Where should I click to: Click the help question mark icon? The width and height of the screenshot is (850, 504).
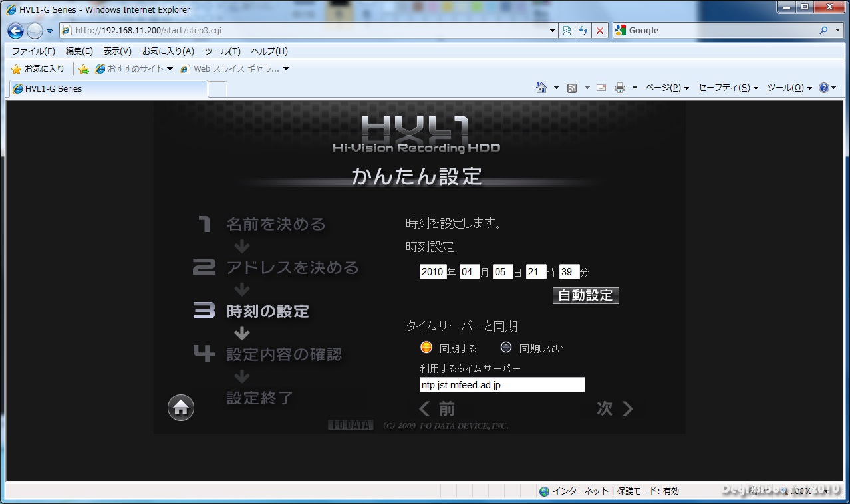tap(824, 88)
